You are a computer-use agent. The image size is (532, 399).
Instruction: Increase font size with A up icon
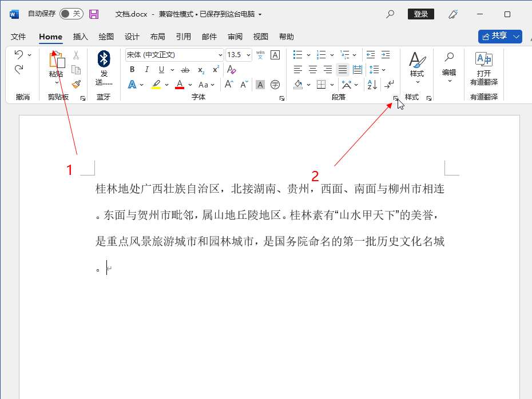pyautogui.click(x=229, y=84)
